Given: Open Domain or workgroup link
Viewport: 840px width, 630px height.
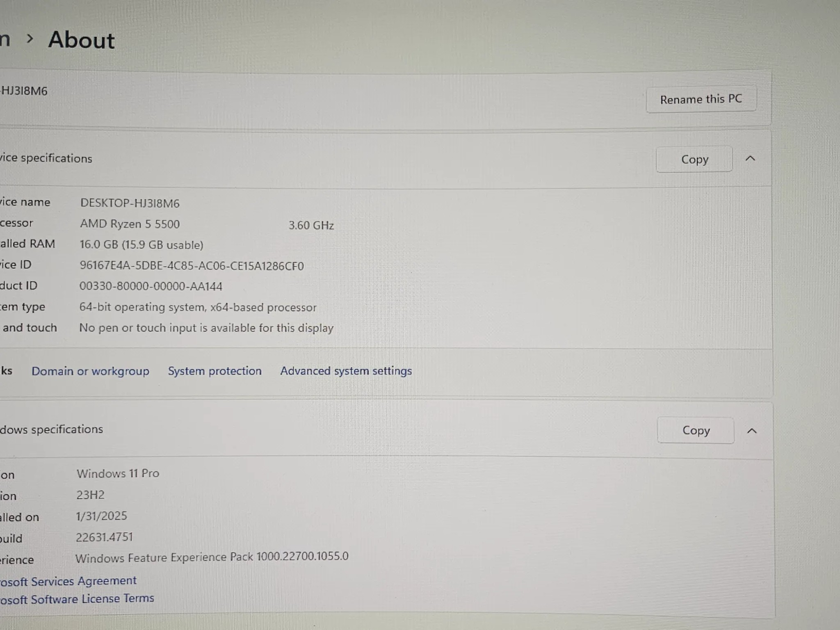Looking at the screenshot, I should (90, 371).
